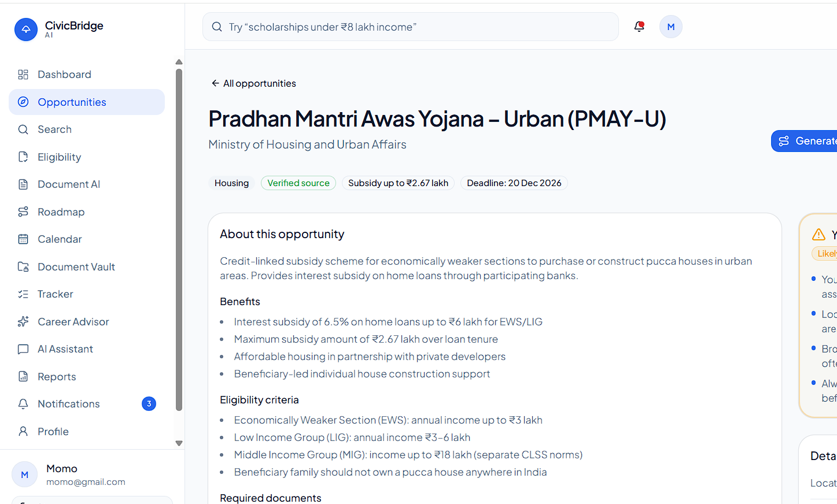Open the Momo account profile card
837x504 pixels.
tap(87, 475)
